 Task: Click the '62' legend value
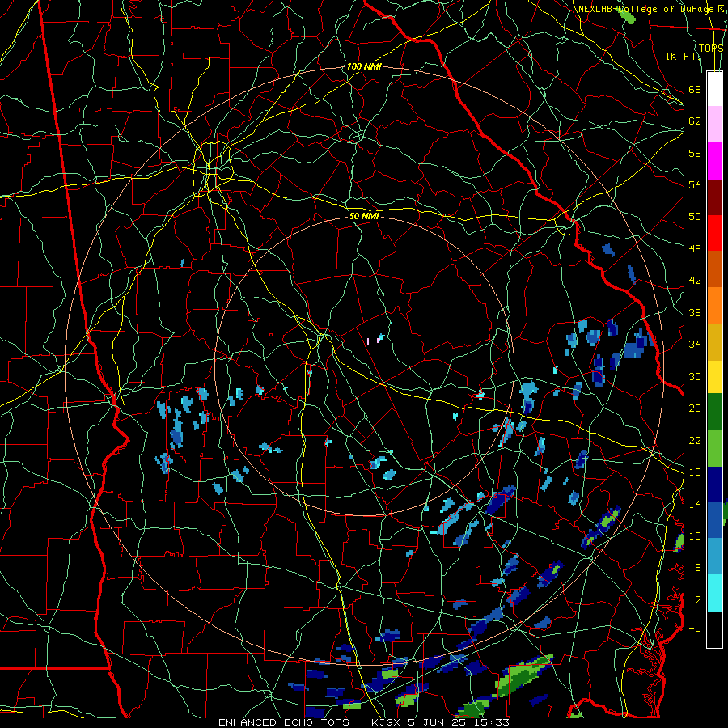(695, 121)
